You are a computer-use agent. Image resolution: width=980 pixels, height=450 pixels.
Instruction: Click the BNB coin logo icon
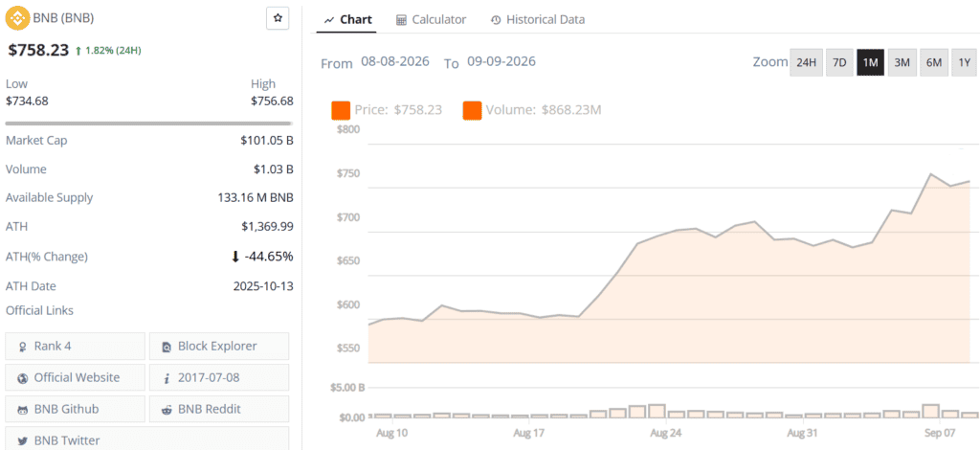(x=17, y=18)
